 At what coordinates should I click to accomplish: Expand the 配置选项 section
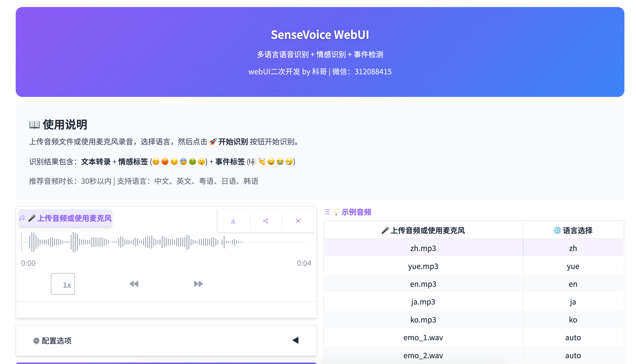tap(56, 340)
